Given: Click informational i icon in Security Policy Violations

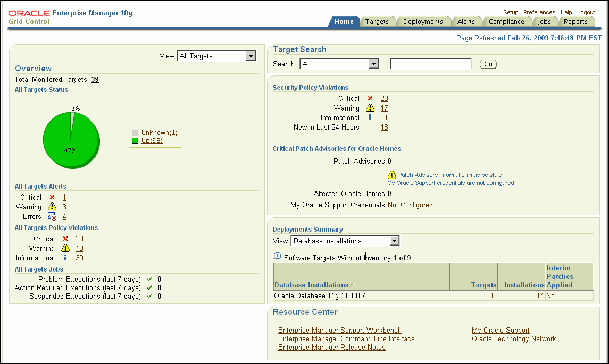Looking at the screenshot, I should (370, 117).
